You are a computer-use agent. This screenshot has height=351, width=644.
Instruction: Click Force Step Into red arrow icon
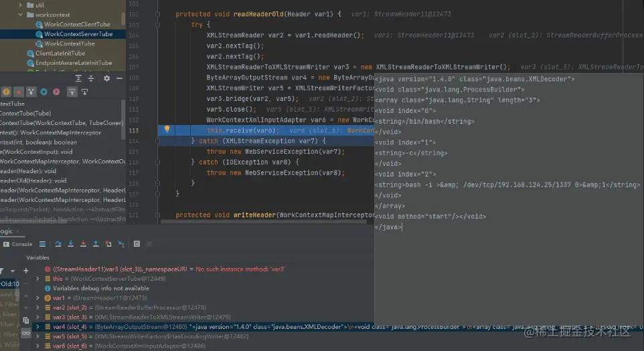click(83, 244)
